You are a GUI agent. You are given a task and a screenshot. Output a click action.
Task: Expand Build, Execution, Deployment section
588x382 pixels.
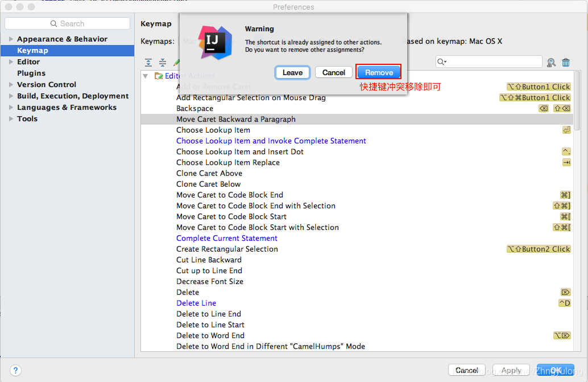coord(11,96)
